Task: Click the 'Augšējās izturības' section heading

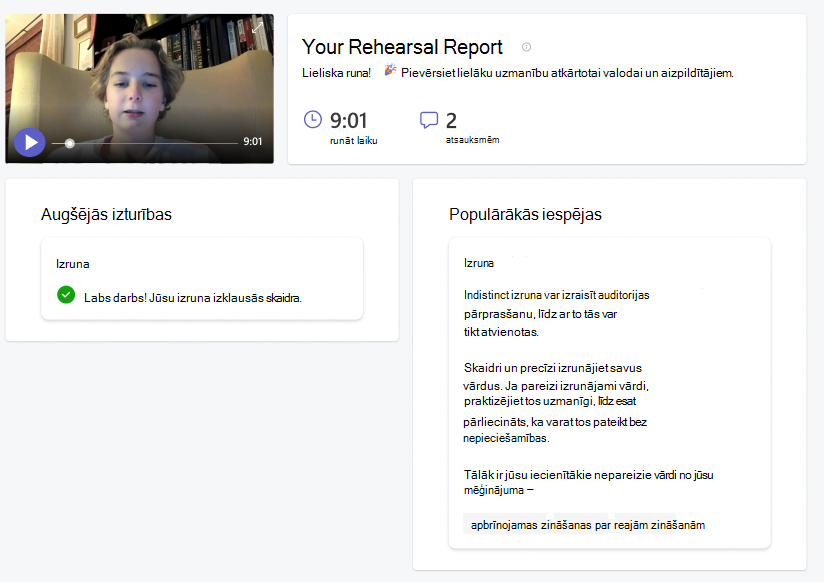Action: 106,215
